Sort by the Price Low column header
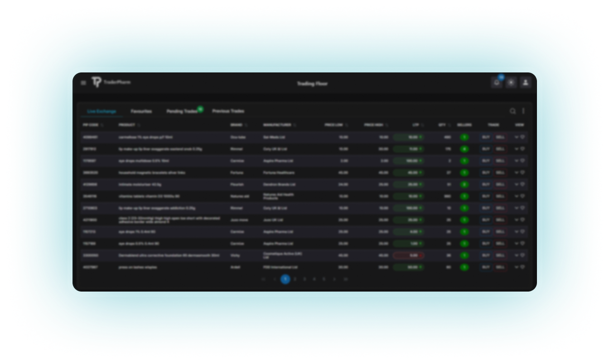Screen dimensions: 609x364 [333, 125]
